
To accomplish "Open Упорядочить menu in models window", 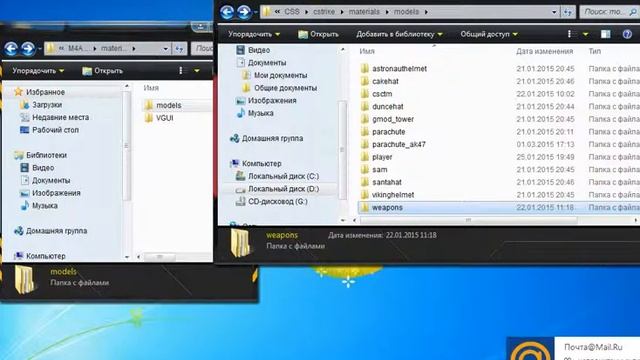I will 254,34.
